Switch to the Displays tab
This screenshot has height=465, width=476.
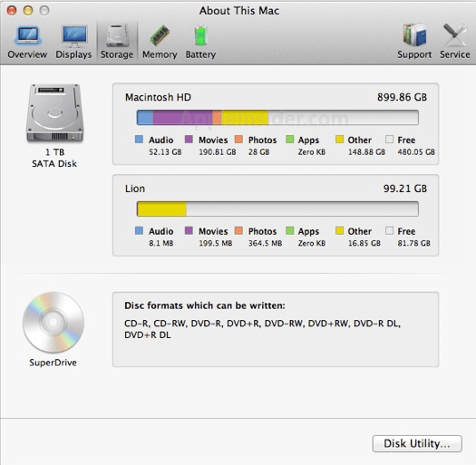click(73, 43)
